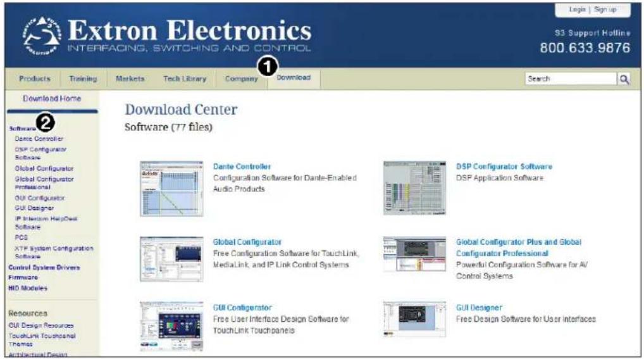Screen dimensions: 644x359
Task: Click the Resources sidebar heading
Action: [28, 313]
